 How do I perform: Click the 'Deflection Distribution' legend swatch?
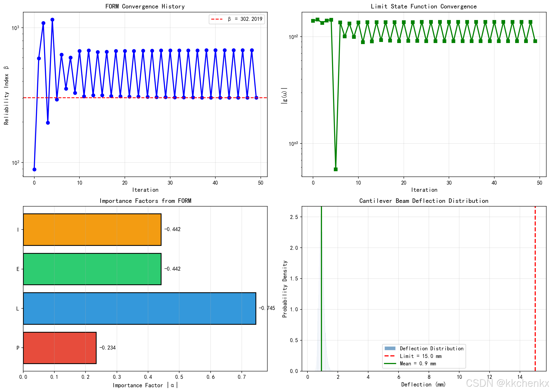pos(390,348)
